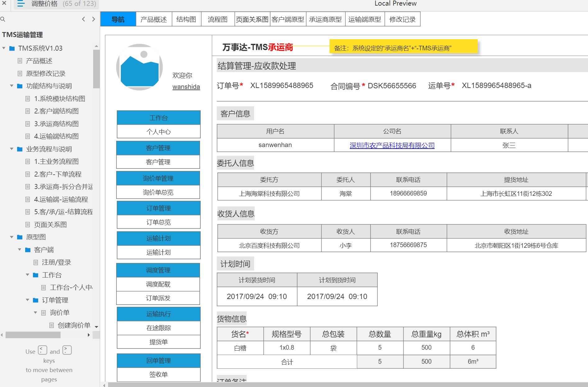
Task: Select the 修改记录 tab
Action: (x=403, y=19)
